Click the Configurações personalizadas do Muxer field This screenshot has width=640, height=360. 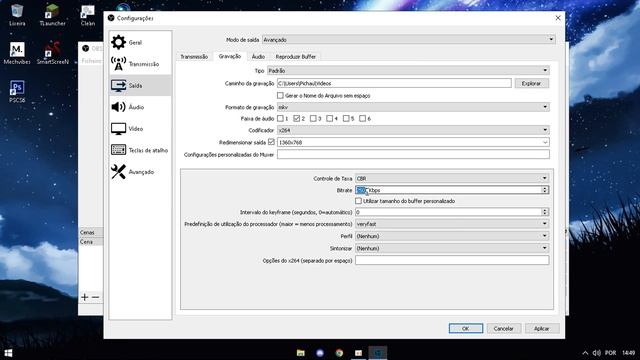click(x=413, y=154)
